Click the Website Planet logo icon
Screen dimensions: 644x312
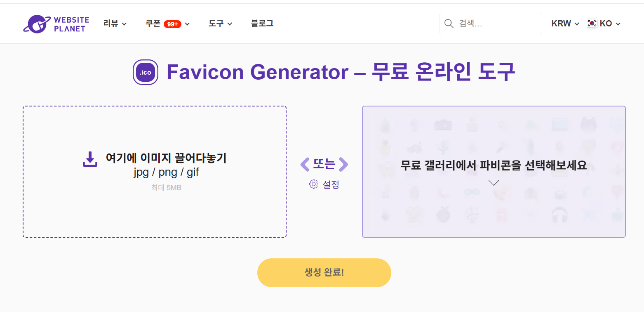(36, 23)
